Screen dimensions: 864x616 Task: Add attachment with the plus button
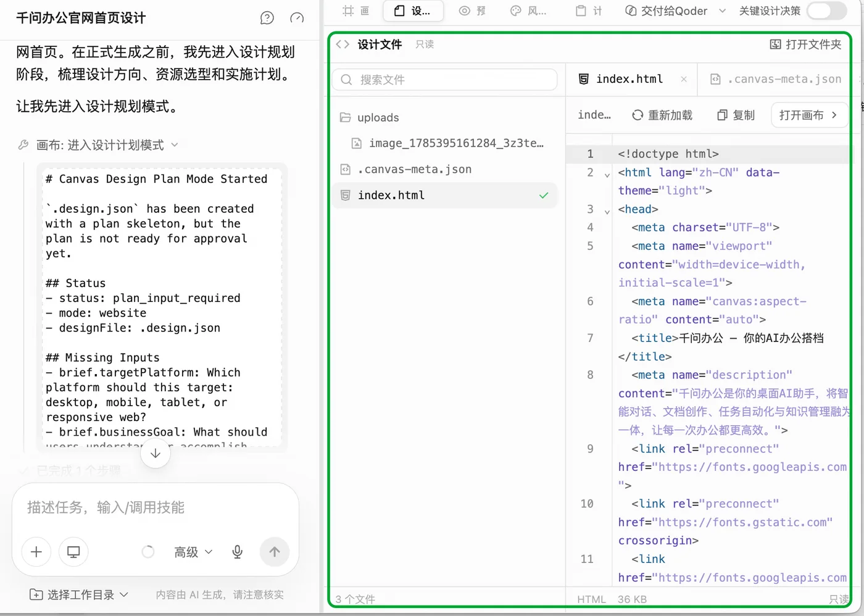point(36,552)
